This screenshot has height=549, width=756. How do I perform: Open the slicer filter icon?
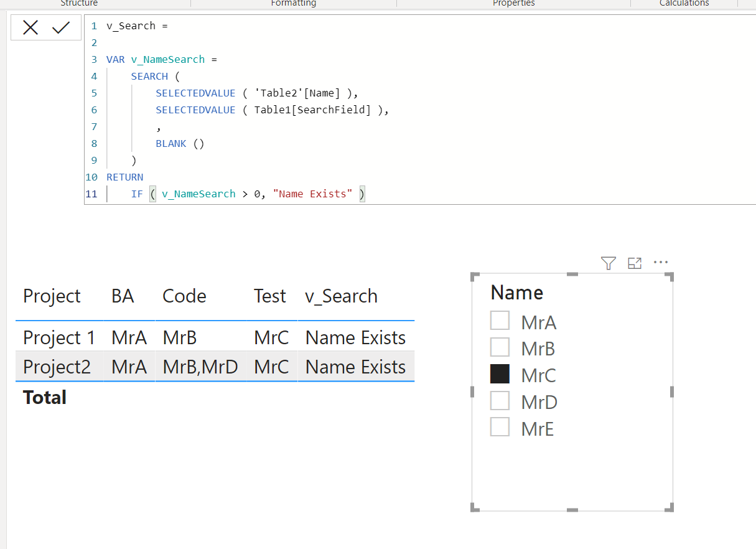(x=609, y=263)
